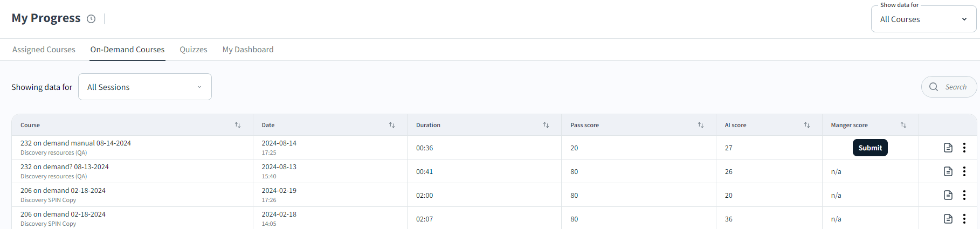The height and width of the screenshot is (229, 980).
Task: Open report for 232 on demand manual row
Action: click(x=948, y=148)
